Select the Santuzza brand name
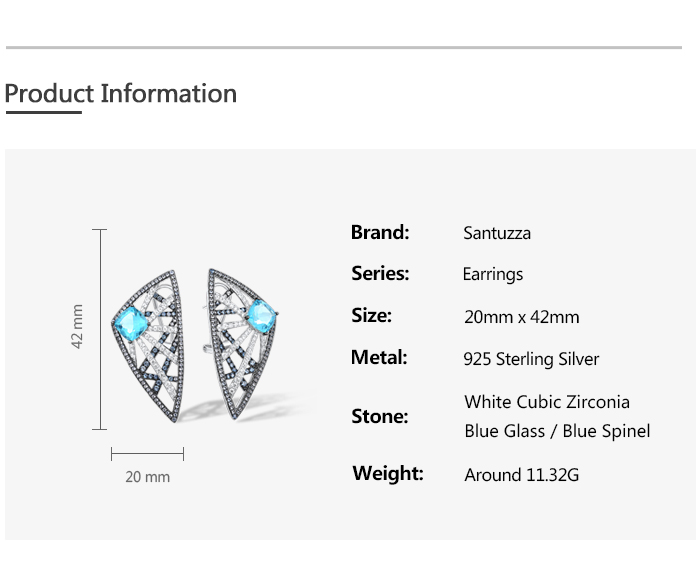This screenshot has height=588, width=700. pos(497,233)
